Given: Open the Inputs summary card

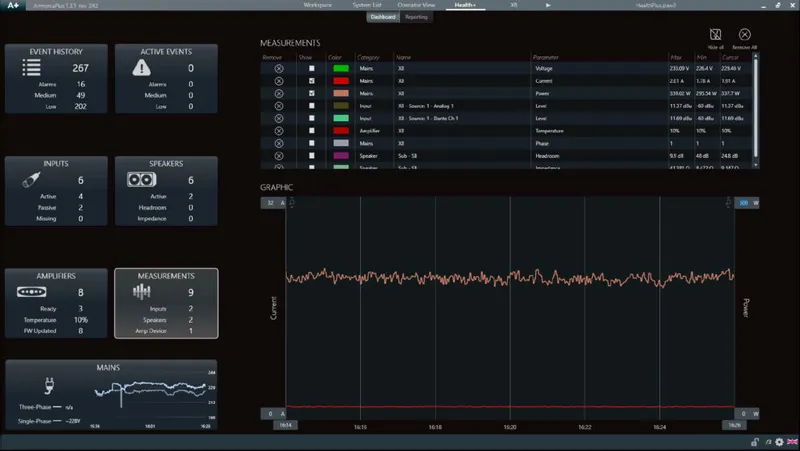Looking at the screenshot, I should coord(56,191).
